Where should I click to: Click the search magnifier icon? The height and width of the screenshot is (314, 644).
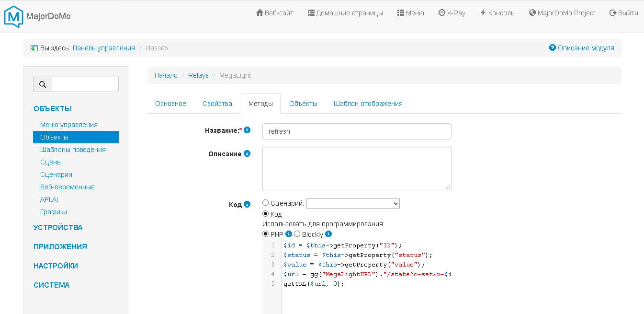pos(43,84)
